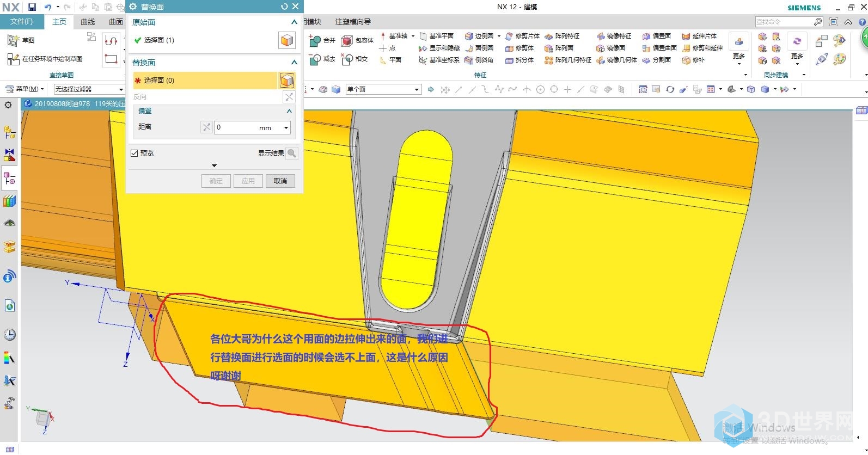Expand the 基准轴 dropdown arrow
868x455 pixels.
(x=413, y=36)
